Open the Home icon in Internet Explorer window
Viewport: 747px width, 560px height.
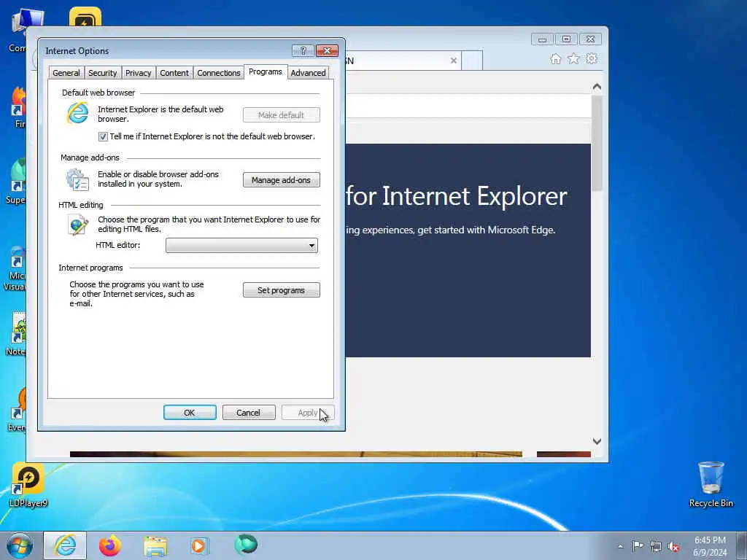click(555, 58)
